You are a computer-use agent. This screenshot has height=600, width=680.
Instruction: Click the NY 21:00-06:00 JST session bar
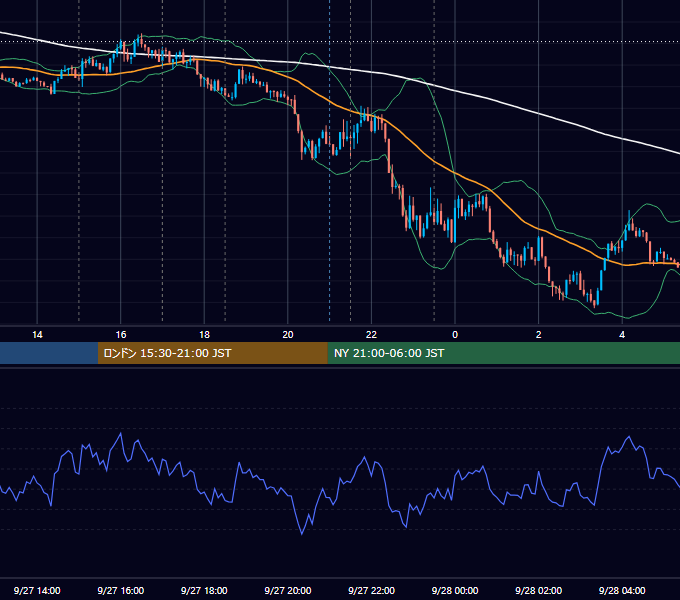coord(503,353)
